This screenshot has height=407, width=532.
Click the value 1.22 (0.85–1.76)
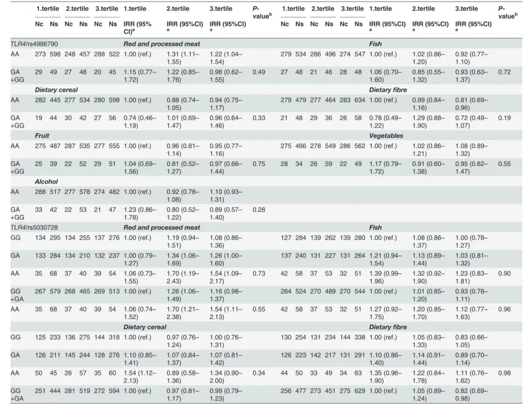pyautogui.click(x=183, y=76)
